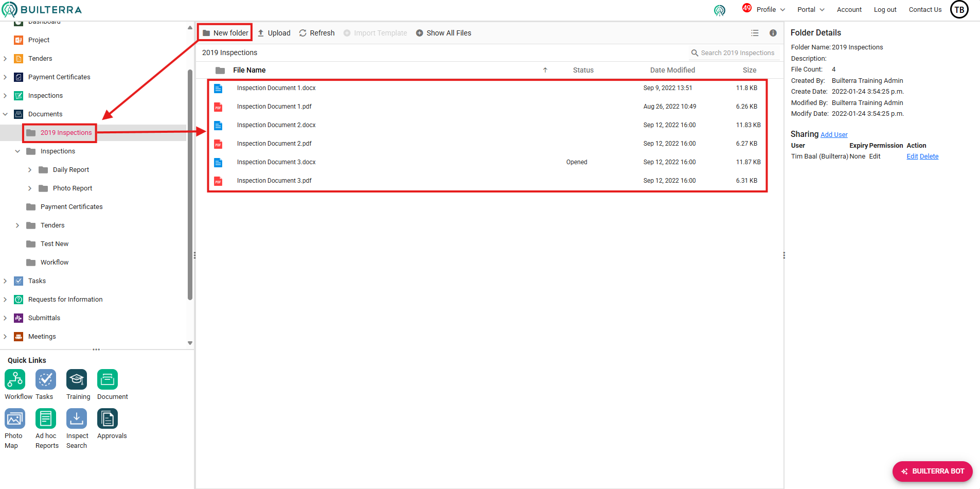Viewport: 980px width, 489px height.
Task: Select the Test New folder
Action: (x=55, y=244)
